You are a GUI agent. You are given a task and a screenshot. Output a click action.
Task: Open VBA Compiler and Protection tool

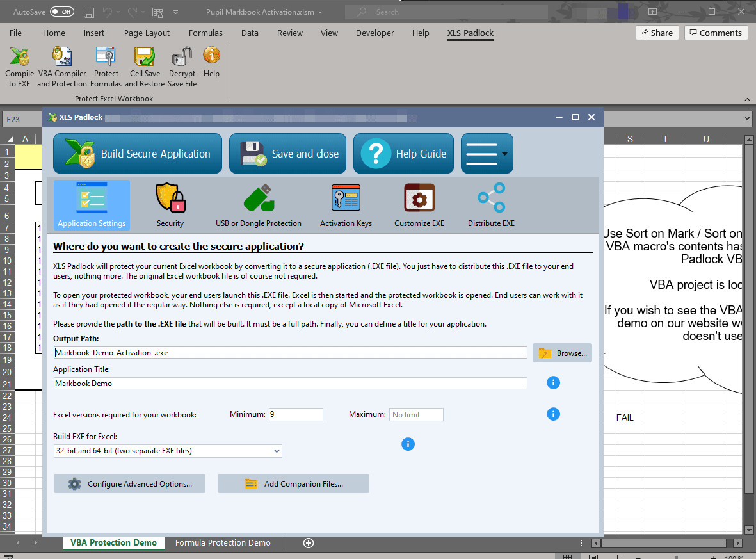coord(61,67)
